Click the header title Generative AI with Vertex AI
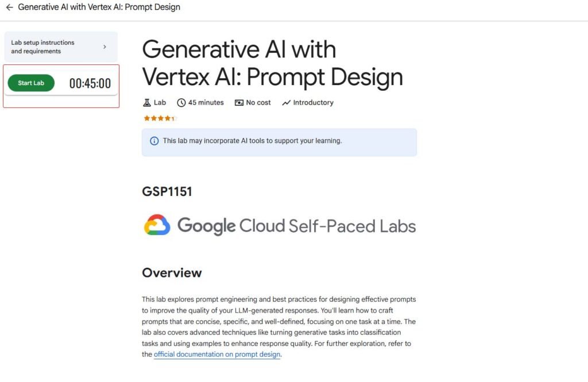Image resolution: width=588 pixels, height=382 pixels. [x=99, y=7]
